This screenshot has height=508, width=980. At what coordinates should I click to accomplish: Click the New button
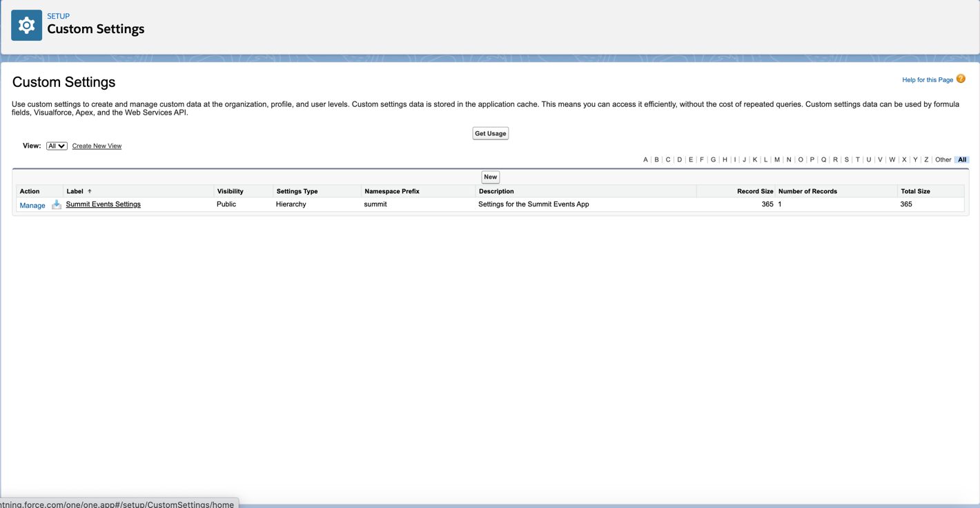[x=490, y=177]
